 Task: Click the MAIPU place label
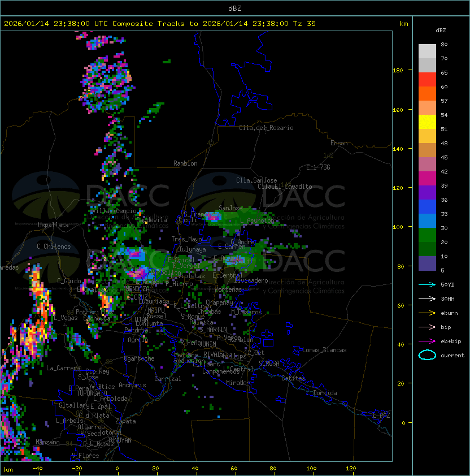point(156,310)
